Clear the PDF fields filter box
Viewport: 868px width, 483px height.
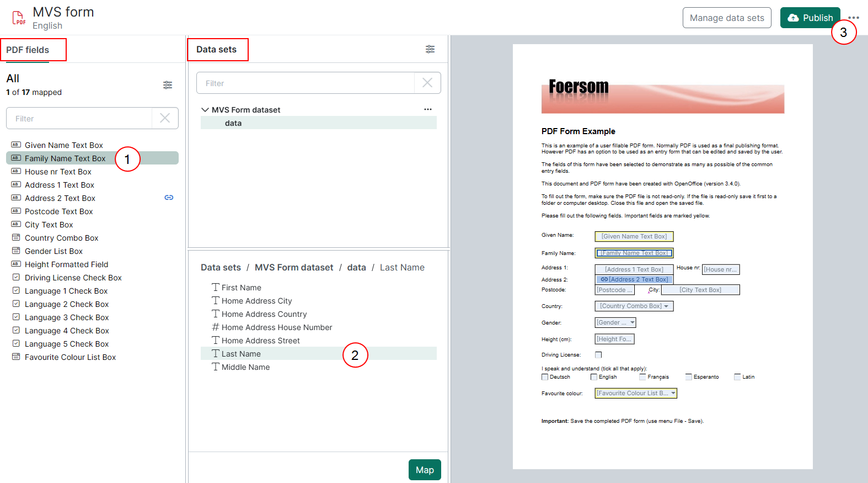click(x=165, y=118)
